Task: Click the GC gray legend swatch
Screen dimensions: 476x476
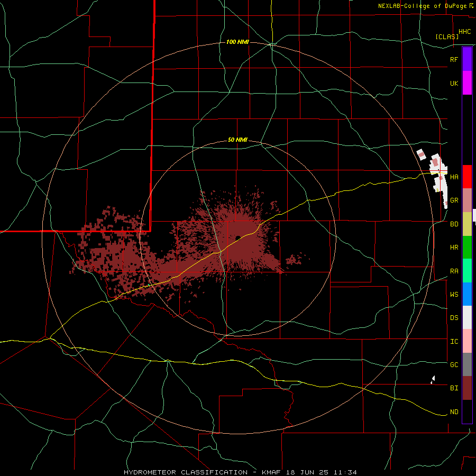Action: pos(467,364)
